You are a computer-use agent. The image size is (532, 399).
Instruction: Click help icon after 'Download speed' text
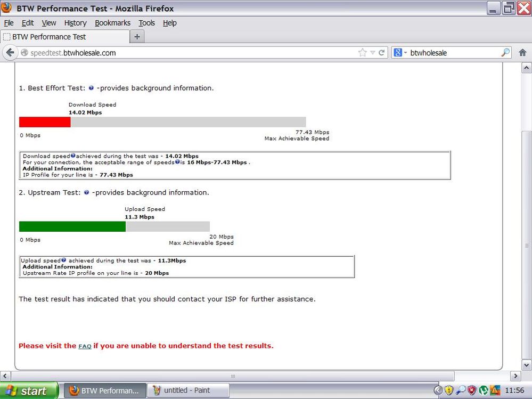pyautogui.click(x=73, y=156)
